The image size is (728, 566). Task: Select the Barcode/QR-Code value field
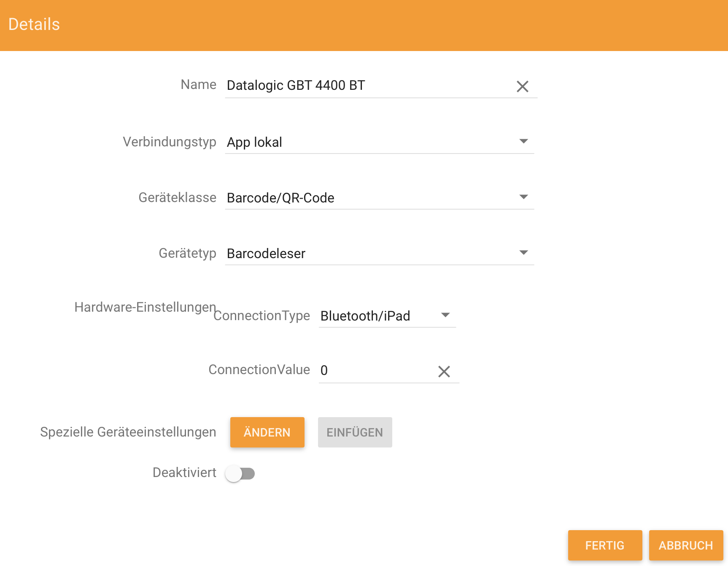pyautogui.click(x=380, y=198)
